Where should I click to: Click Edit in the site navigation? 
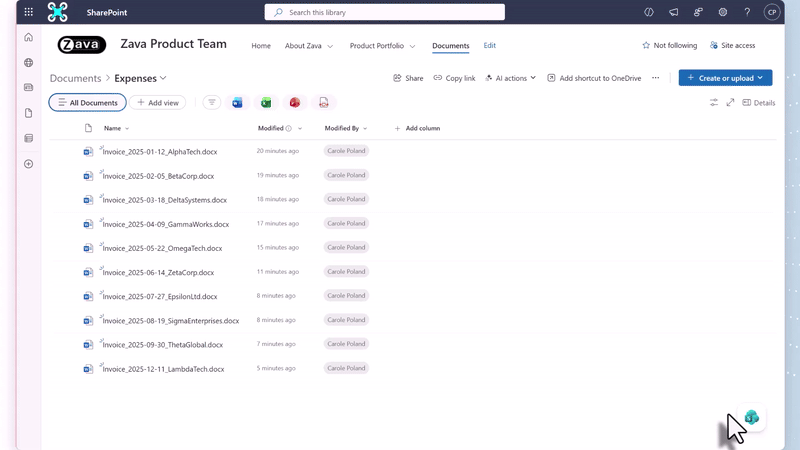(489, 45)
